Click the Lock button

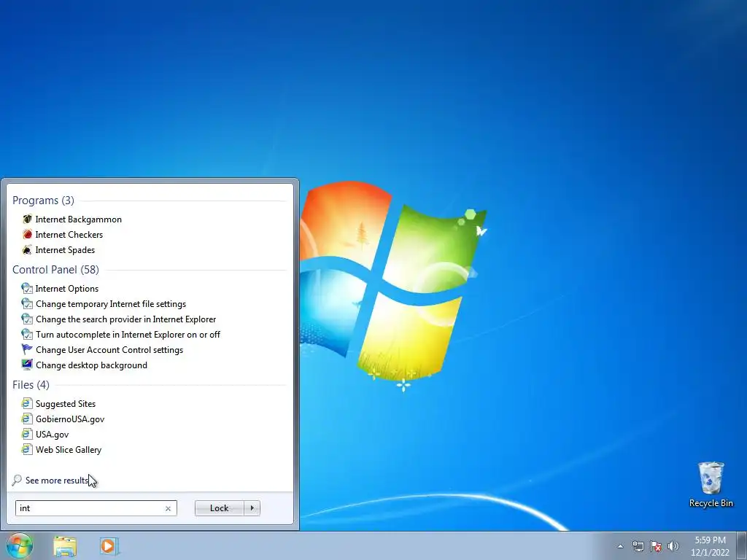pyautogui.click(x=219, y=508)
